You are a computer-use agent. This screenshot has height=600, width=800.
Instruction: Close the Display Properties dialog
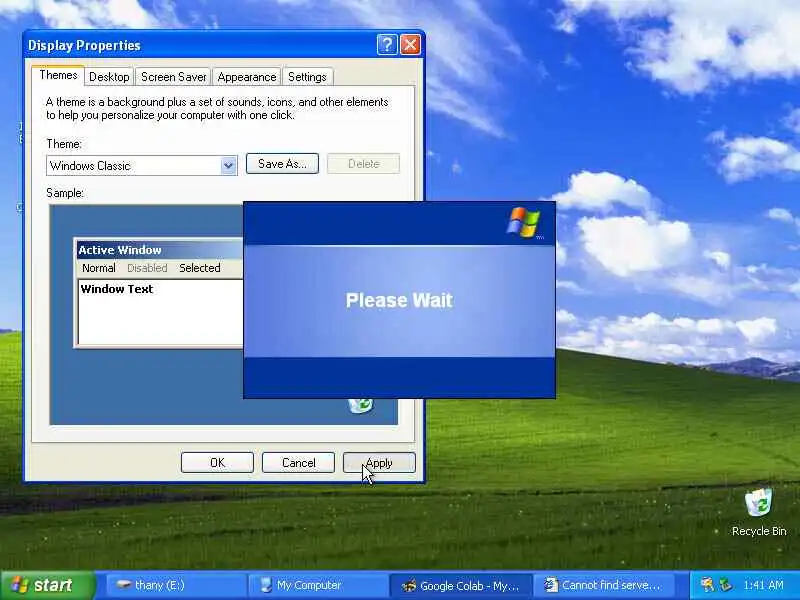click(x=410, y=45)
